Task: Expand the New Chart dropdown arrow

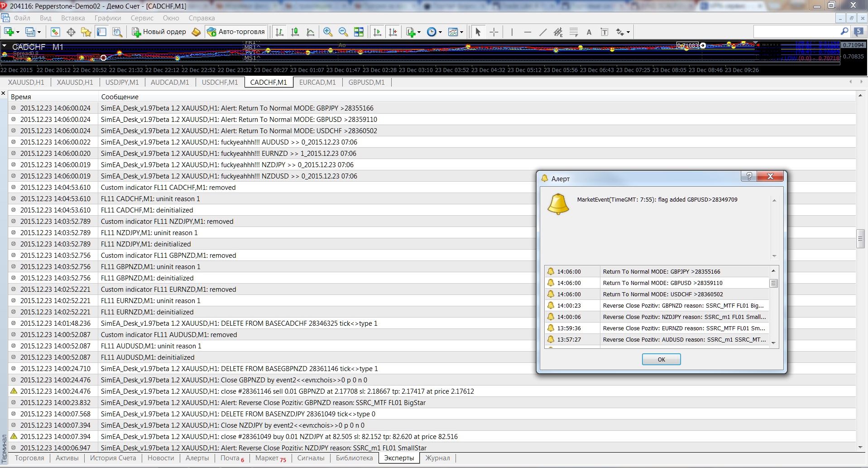Action: pos(18,32)
